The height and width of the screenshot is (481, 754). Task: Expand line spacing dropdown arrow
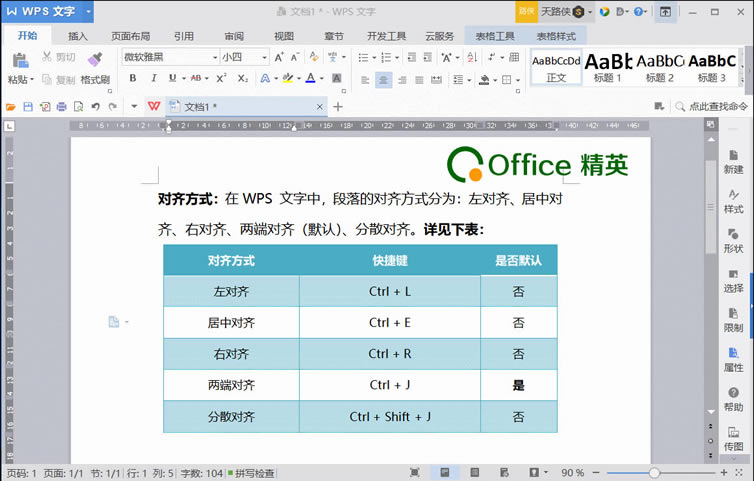coord(468,80)
